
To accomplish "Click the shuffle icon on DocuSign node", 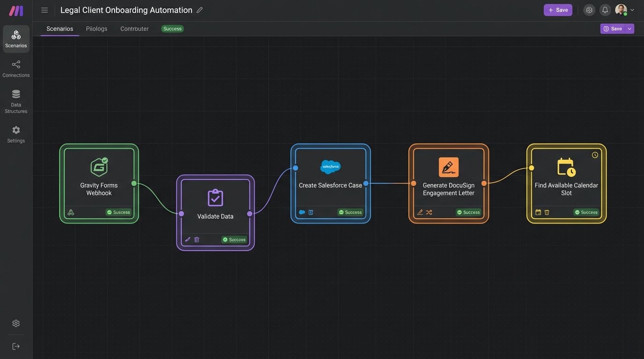I will point(429,212).
